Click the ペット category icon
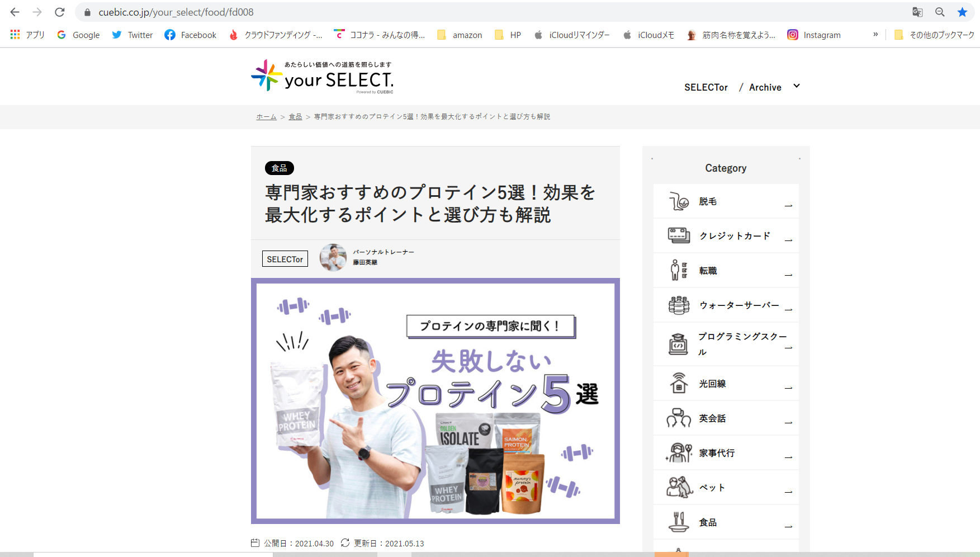Screen dimensions: 980x557 click(x=679, y=487)
